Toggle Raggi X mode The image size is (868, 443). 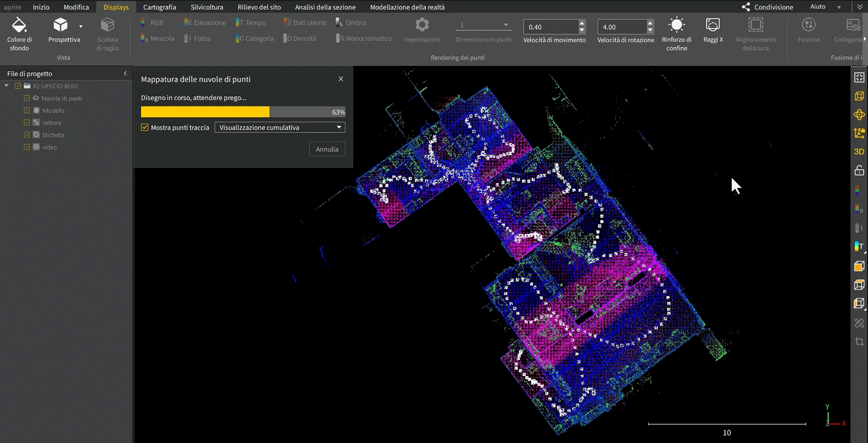coord(713,30)
